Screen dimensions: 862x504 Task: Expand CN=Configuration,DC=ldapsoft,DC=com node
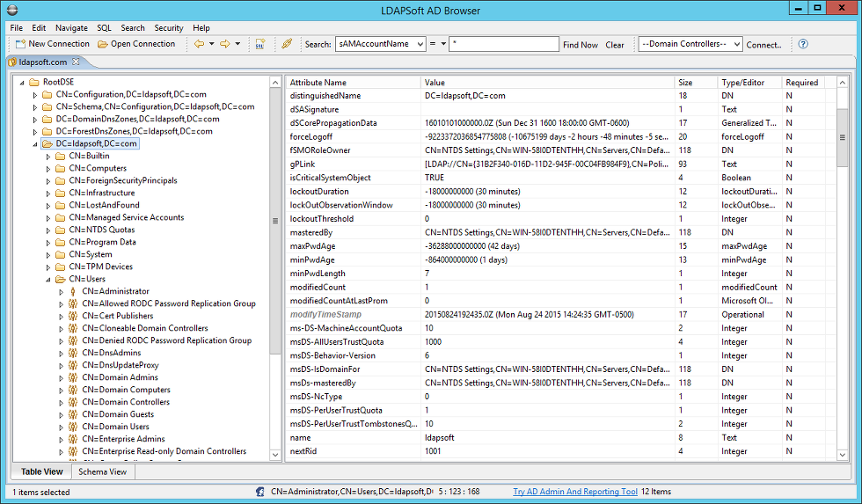pyautogui.click(x=35, y=95)
